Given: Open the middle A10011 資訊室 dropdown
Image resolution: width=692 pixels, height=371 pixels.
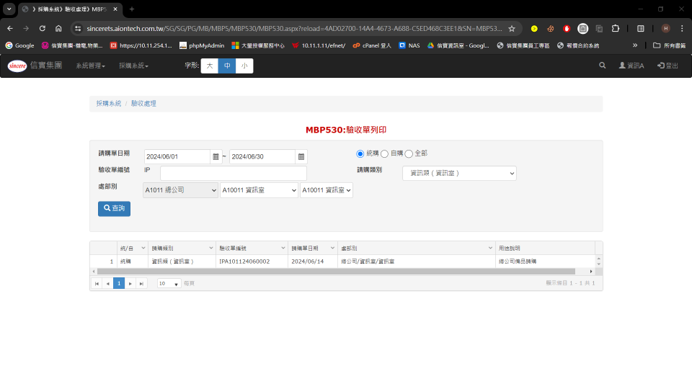Looking at the screenshot, I should [x=259, y=190].
